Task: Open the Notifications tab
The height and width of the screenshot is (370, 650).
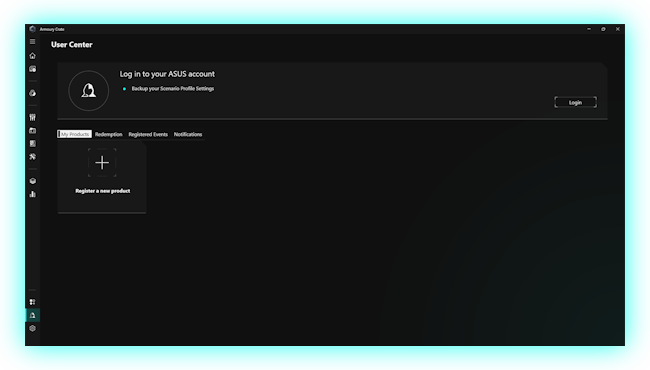Action: click(188, 134)
